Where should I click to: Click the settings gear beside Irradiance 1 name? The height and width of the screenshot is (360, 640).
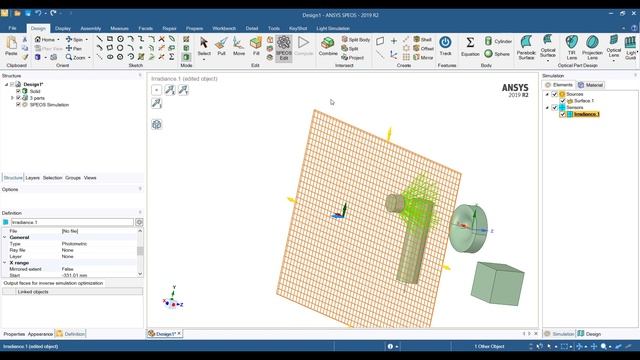(x=139, y=222)
